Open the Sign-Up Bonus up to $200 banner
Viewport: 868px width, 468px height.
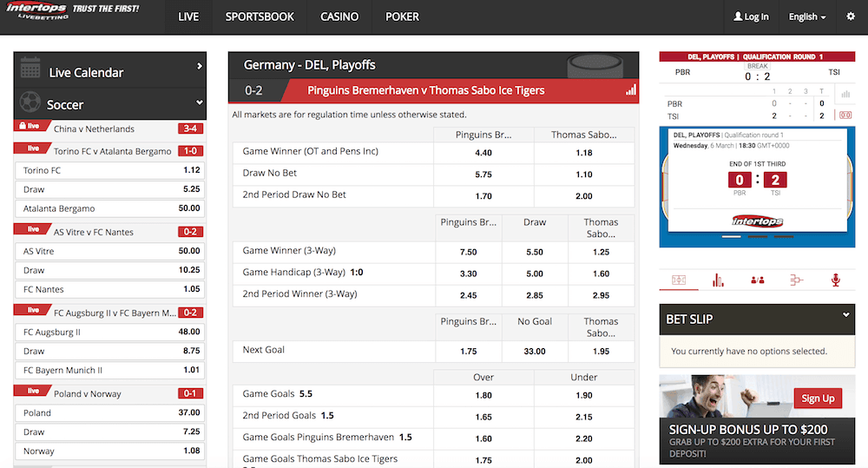(757, 419)
